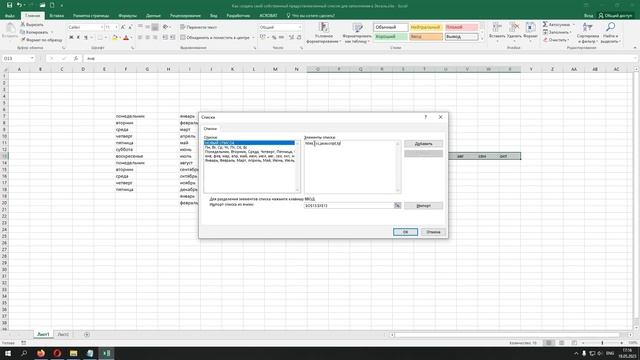Apply the Плохой cell style
The image size is (640, 360).
[461, 27]
